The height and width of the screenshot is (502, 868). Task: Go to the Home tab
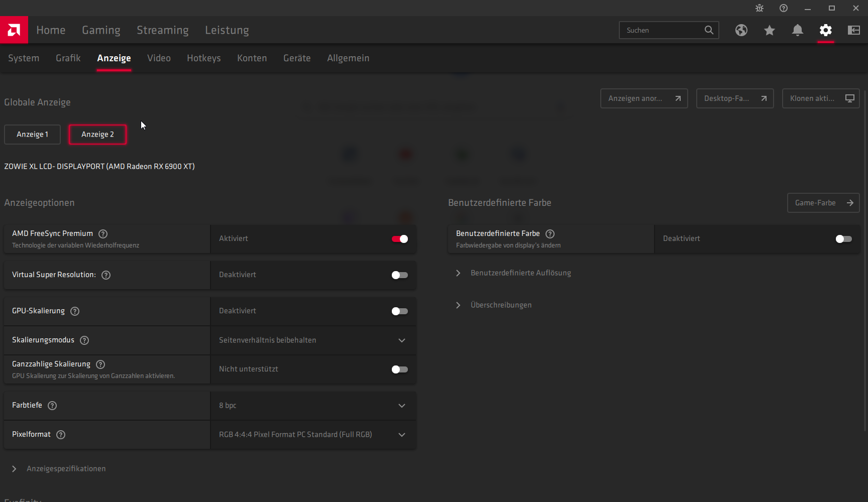coord(51,30)
